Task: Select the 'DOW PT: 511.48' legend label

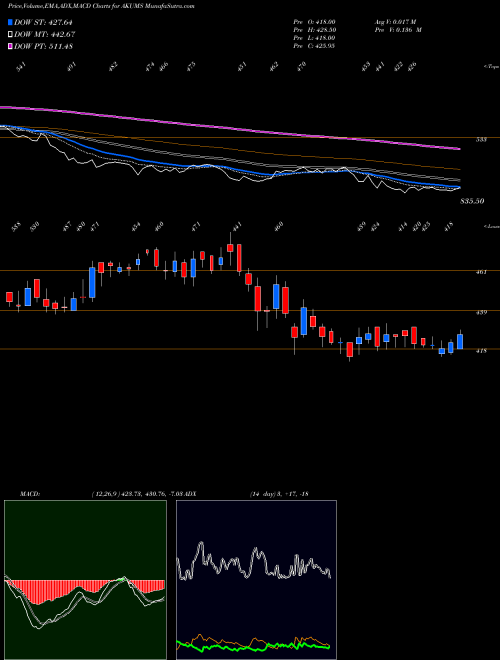Action: 43,46
